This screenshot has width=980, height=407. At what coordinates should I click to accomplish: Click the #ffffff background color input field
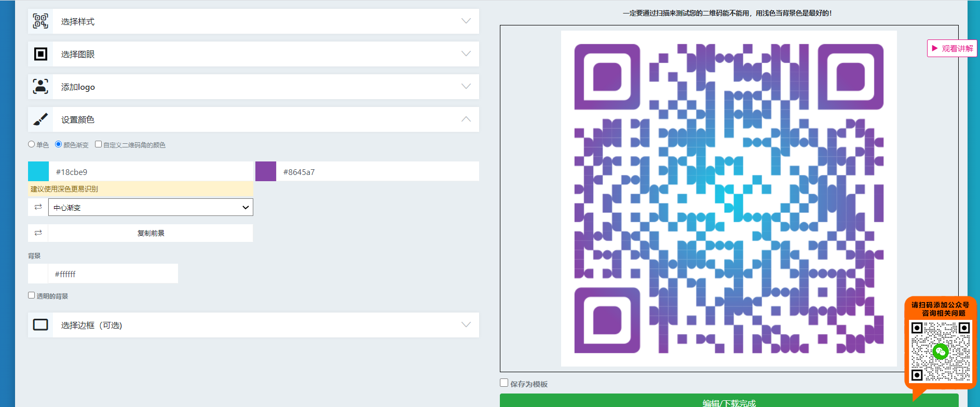[x=113, y=274]
